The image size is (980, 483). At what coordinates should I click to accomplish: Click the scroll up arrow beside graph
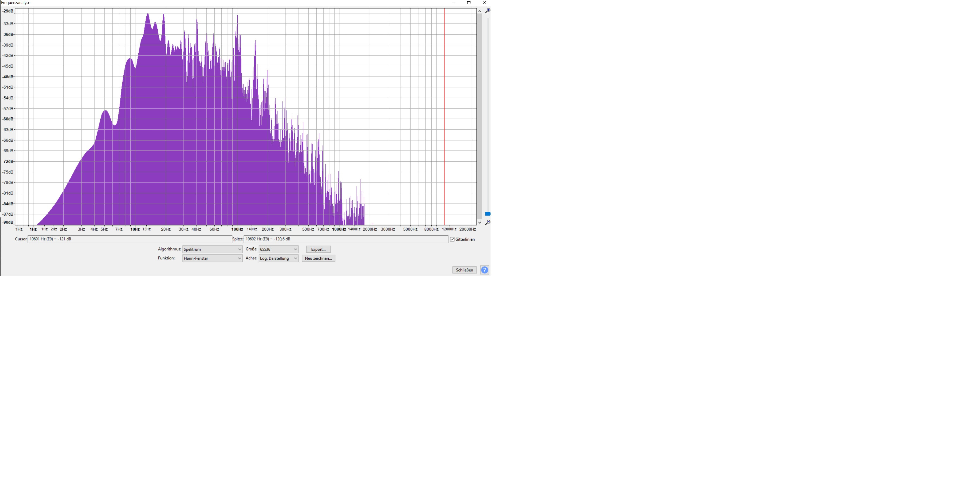tap(480, 11)
